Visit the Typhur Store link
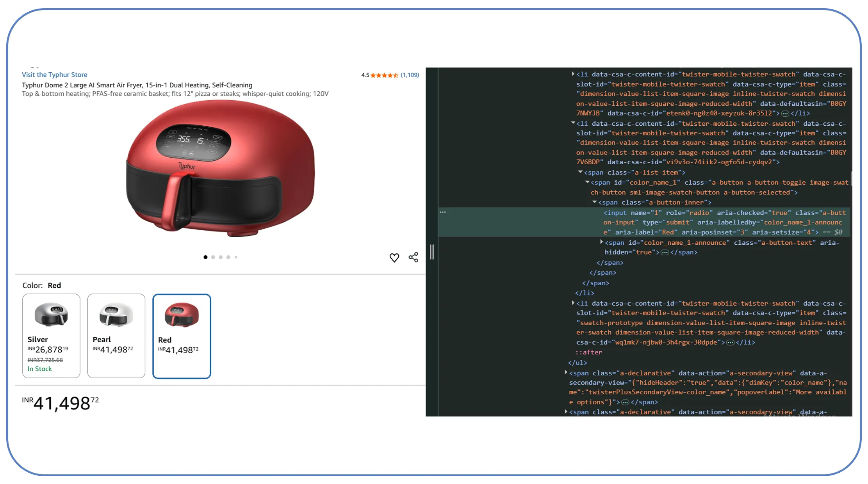 [55, 75]
